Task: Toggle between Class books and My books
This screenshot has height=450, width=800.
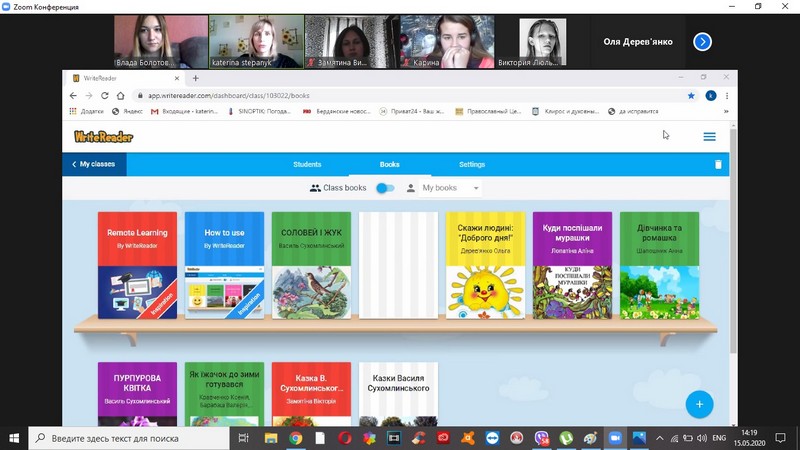Action: [x=385, y=188]
